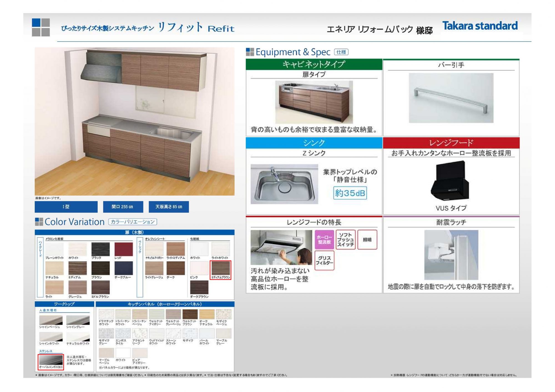
Task: Pick the ダーク olefin swatch
Action: click(176, 268)
